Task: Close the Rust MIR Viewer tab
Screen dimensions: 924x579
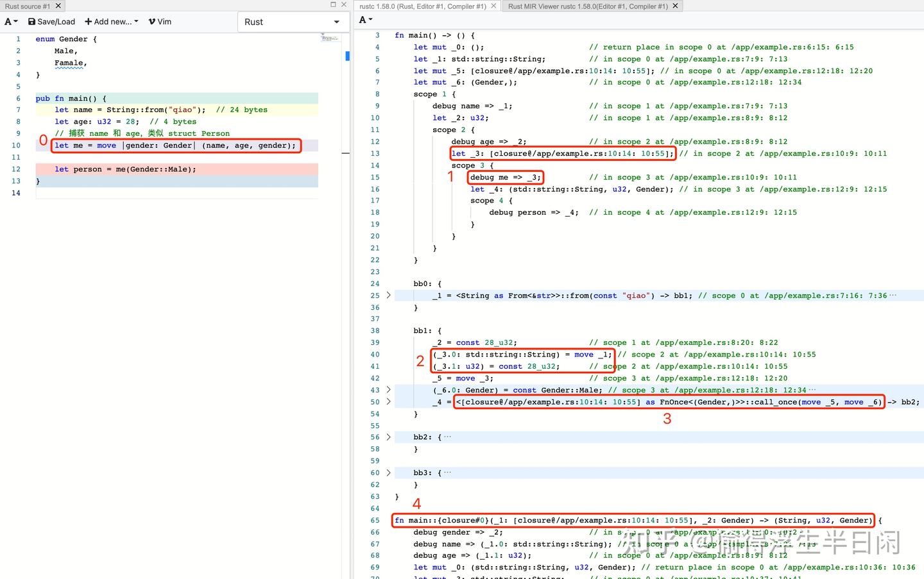Action: click(x=676, y=6)
